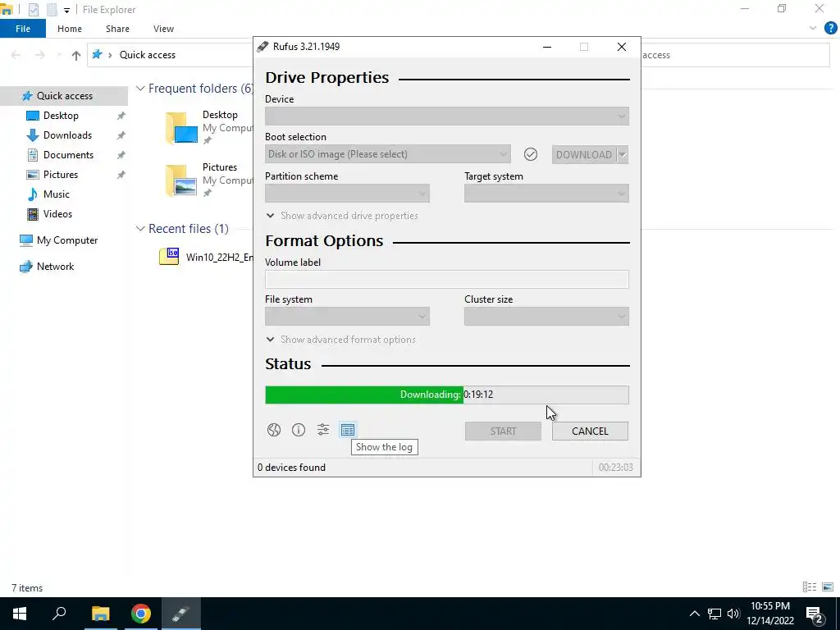Open Documents in the navigation pane
Viewport: 840px width, 630px height.
click(68, 155)
